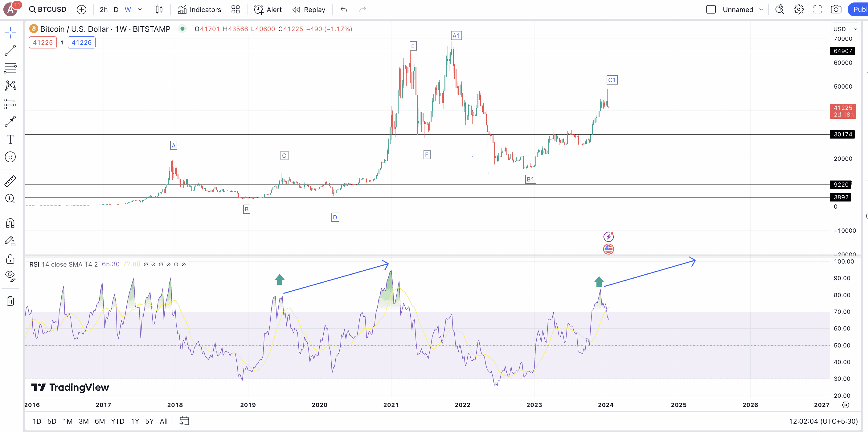
Task: Open the USD currency dropdown
Action: click(845, 29)
